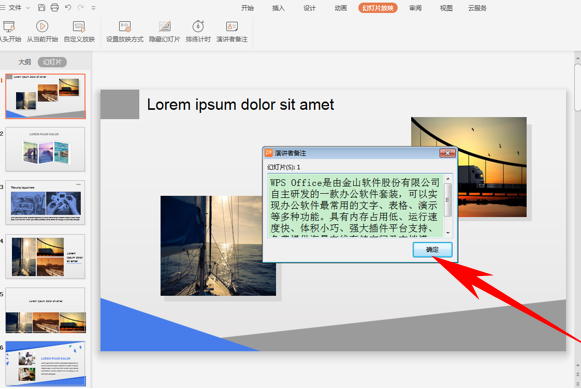Select slide 3 thumbnail in panel
The height and width of the screenshot is (389, 581).
(x=45, y=202)
